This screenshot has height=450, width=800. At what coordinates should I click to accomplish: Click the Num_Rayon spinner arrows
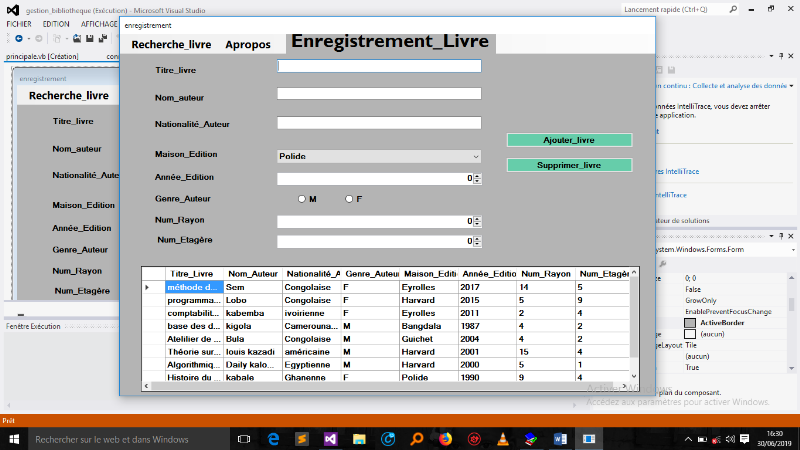point(477,221)
